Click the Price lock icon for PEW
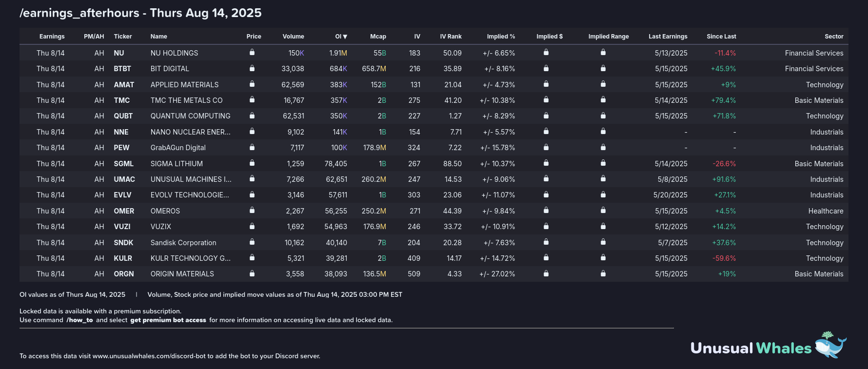The image size is (868, 369). click(252, 147)
